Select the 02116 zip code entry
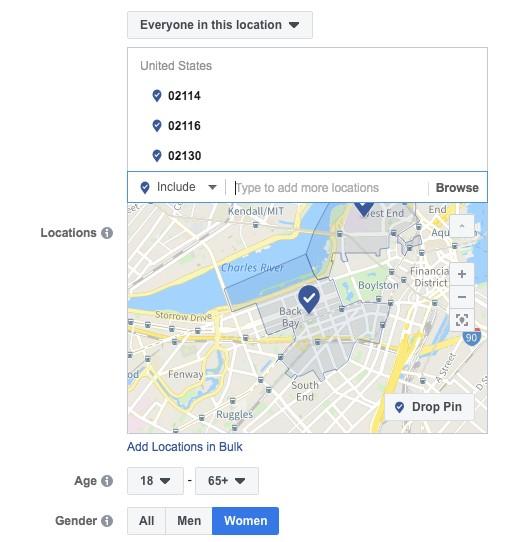The height and width of the screenshot is (542, 507). (184, 126)
